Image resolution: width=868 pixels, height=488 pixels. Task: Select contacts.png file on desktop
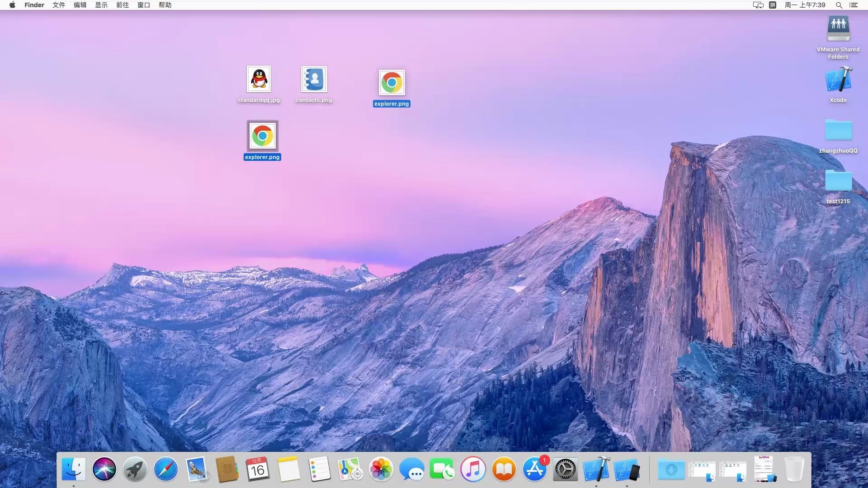314,84
